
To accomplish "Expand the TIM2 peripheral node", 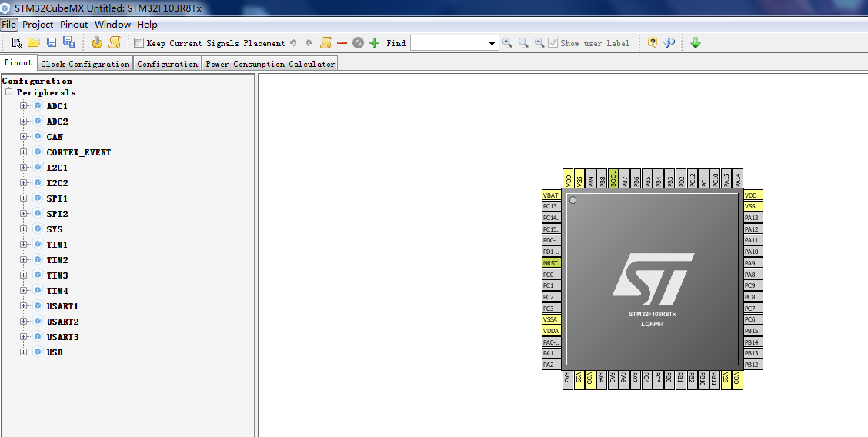I will click(x=23, y=259).
